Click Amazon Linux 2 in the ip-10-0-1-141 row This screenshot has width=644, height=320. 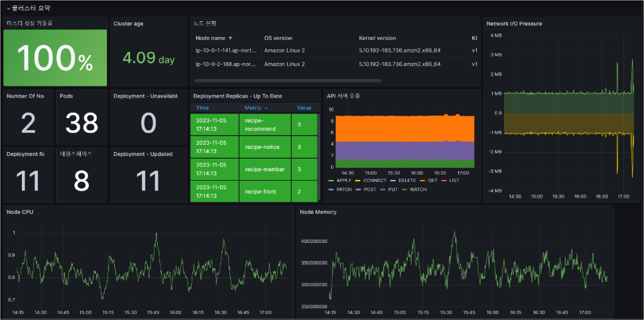tap(285, 50)
